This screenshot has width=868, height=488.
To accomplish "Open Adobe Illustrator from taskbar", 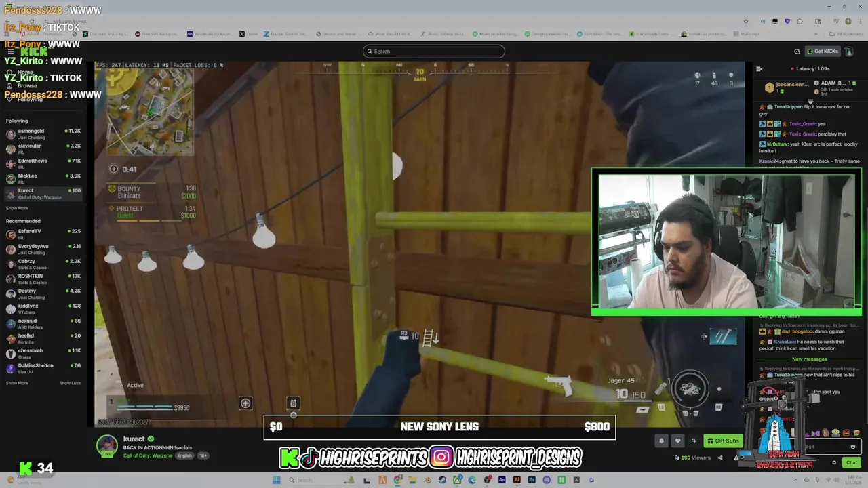I will 517,480.
